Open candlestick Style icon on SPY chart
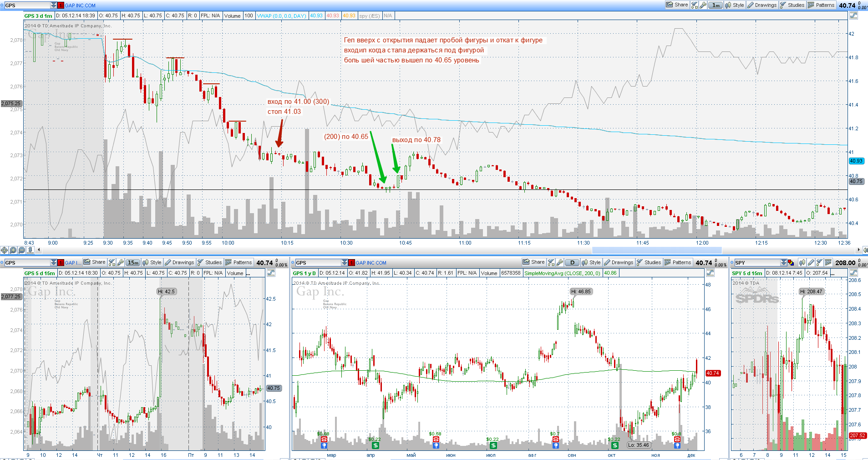Viewport: 868px width, 460px height. pos(802,262)
